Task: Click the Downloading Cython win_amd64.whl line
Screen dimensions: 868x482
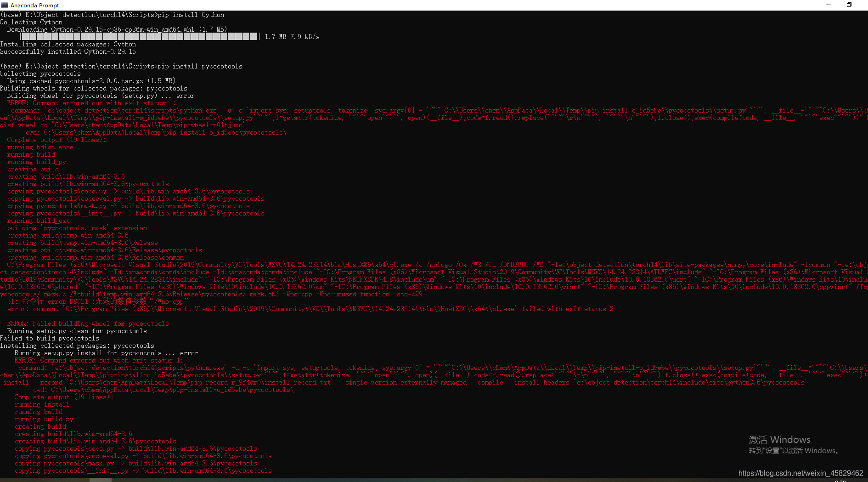Action: point(117,29)
